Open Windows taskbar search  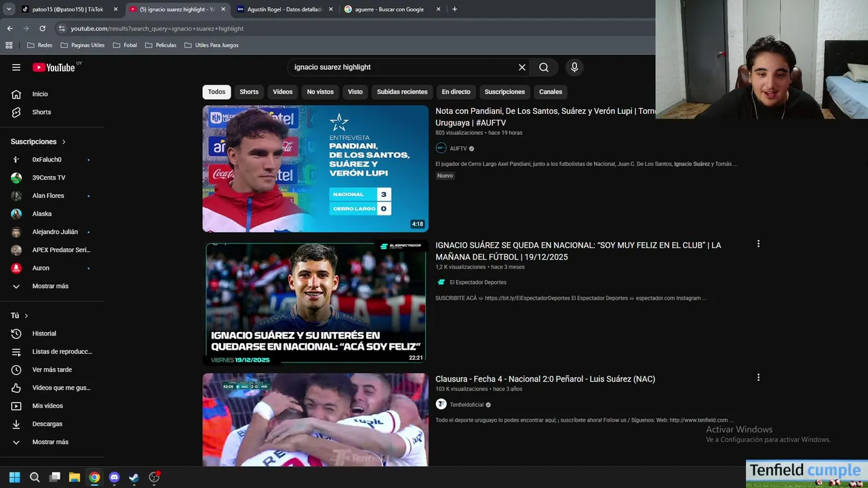pyautogui.click(x=35, y=477)
